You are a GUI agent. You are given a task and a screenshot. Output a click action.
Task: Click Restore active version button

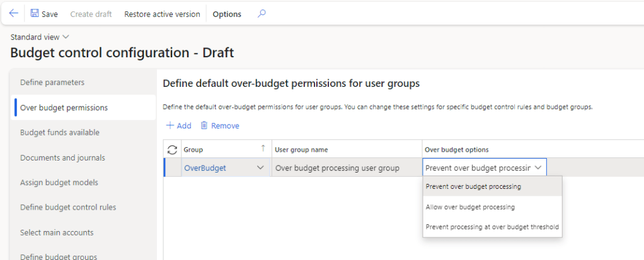coord(162,14)
